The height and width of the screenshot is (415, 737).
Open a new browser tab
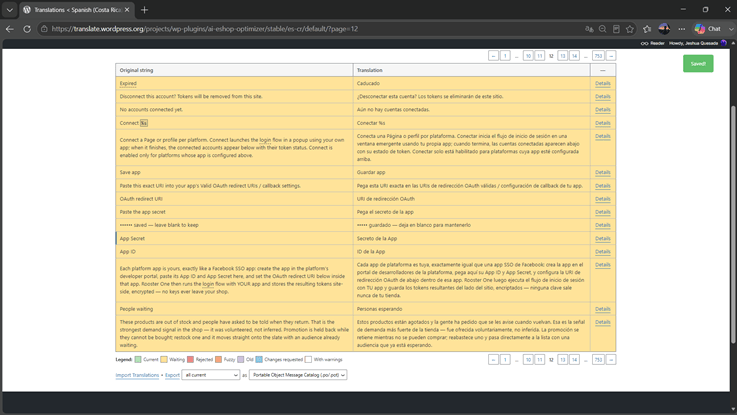pyautogui.click(x=144, y=10)
